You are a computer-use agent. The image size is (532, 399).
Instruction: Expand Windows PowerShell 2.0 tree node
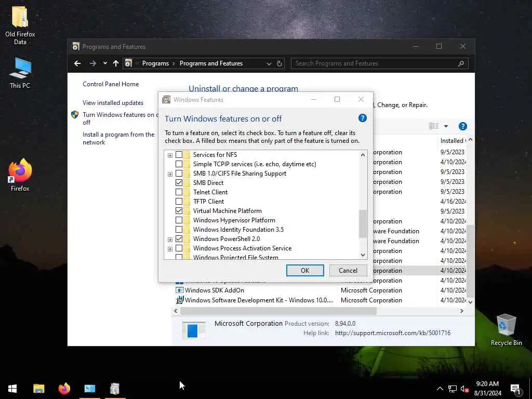(170, 240)
